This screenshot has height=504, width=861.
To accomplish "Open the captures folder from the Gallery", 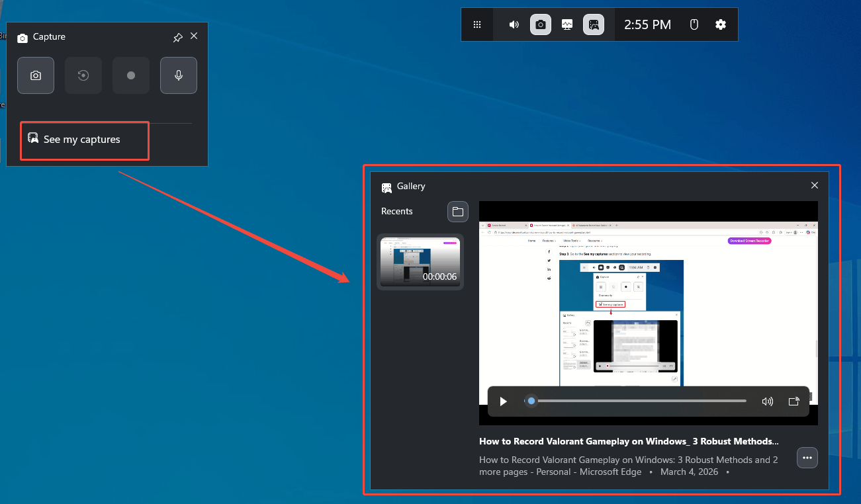I will pos(458,212).
